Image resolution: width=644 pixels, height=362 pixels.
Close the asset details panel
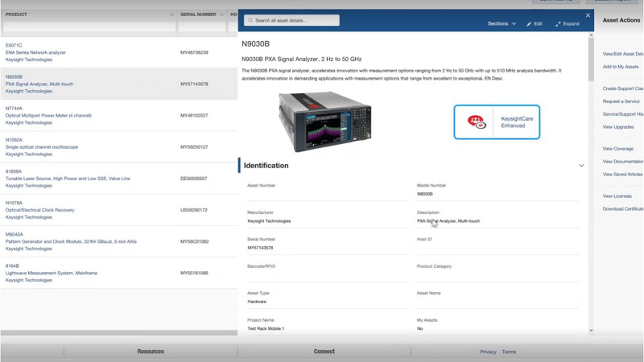coord(588,15)
